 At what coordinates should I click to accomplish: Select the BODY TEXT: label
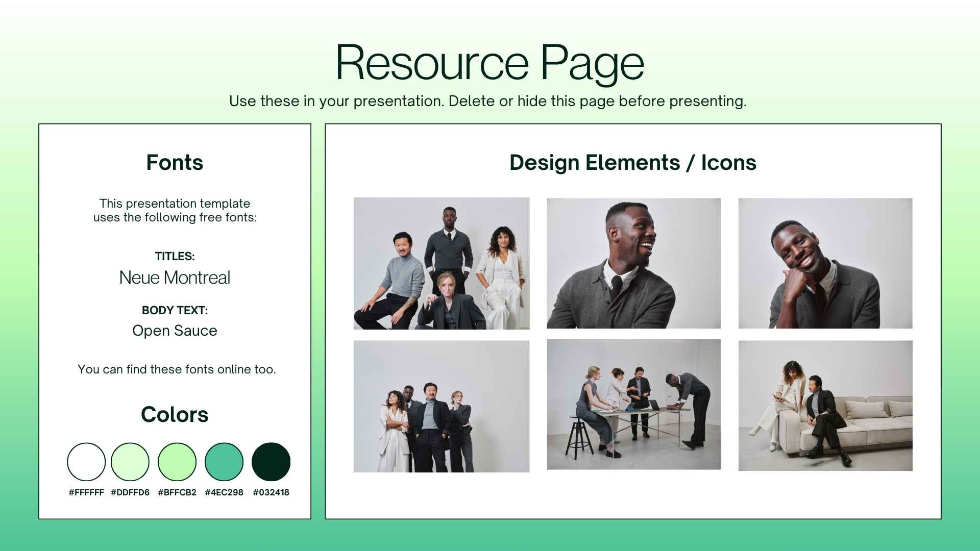click(x=175, y=310)
